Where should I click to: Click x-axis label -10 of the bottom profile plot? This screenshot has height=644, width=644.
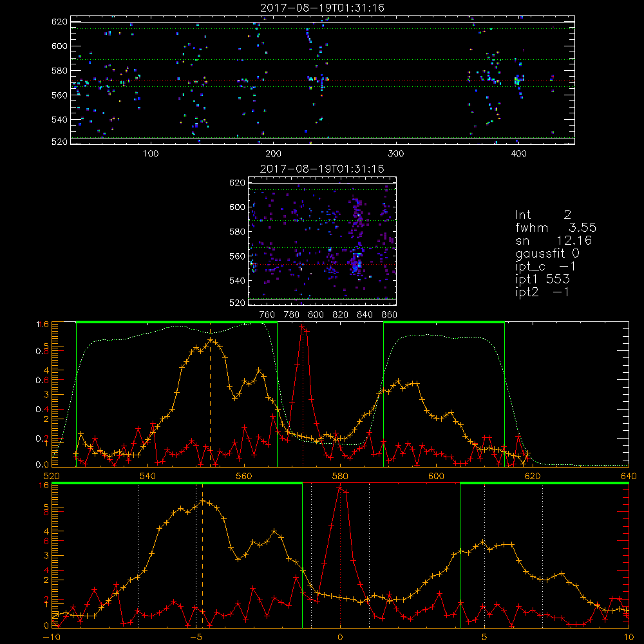pyautogui.click(x=52, y=637)
